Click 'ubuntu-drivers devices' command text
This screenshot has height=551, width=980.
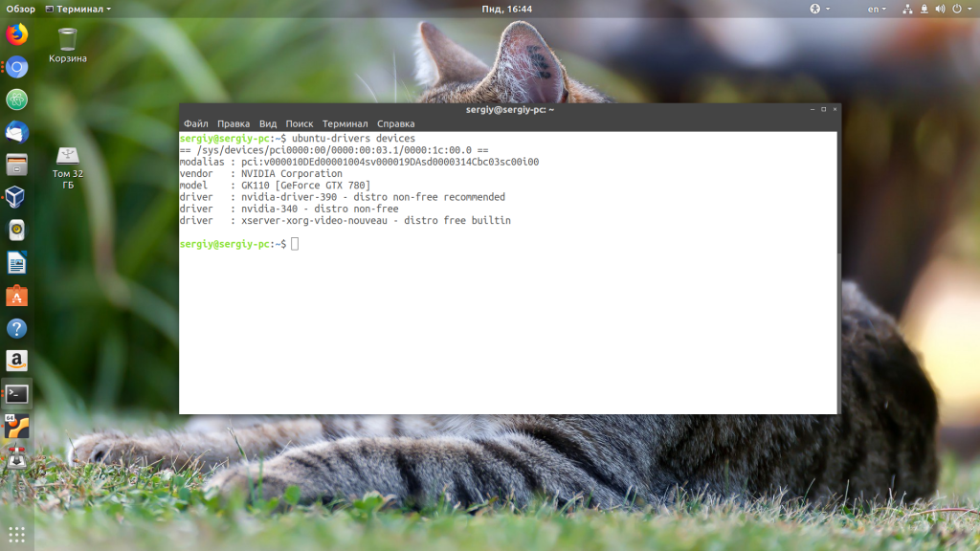coord(353,138)
